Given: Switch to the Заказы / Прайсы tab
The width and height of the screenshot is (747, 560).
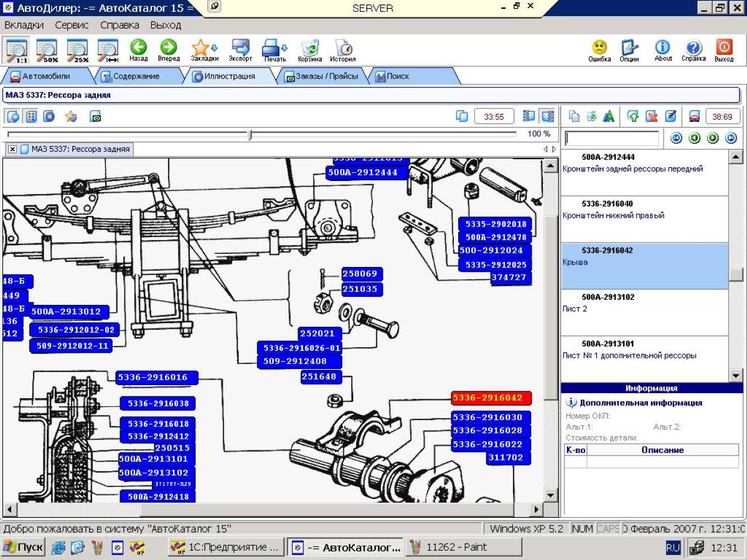Looking at the screenshot, I should pos(321,77).
